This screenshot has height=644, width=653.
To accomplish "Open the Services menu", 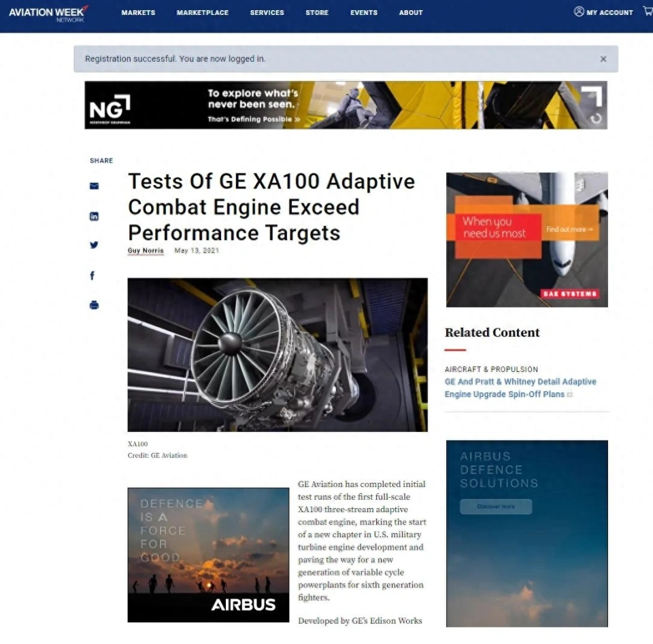I will click(267, 12).
